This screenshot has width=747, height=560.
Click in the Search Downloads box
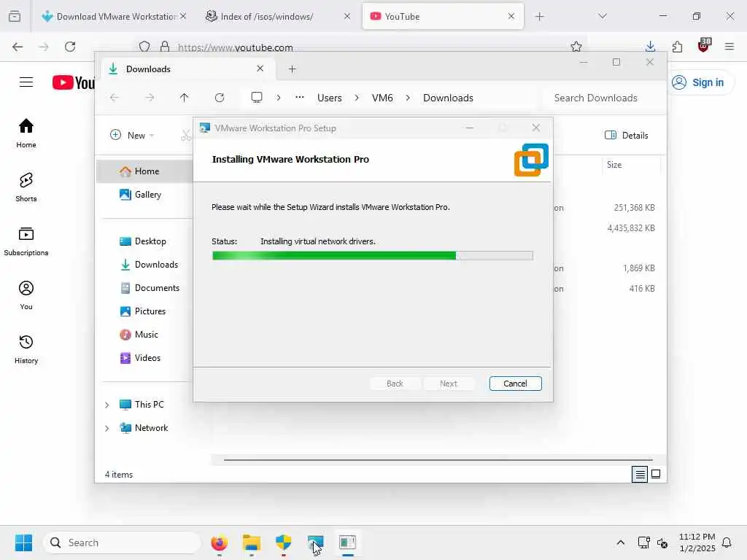(602, 98)
